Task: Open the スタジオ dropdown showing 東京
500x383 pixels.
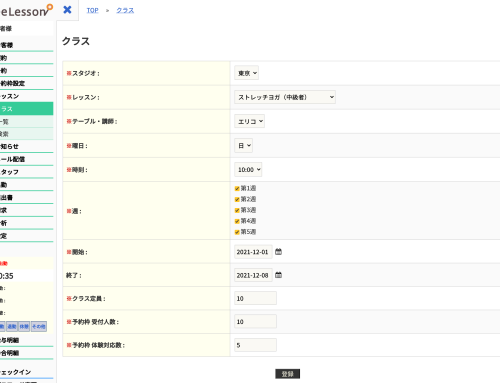Action: pos(246,73)
